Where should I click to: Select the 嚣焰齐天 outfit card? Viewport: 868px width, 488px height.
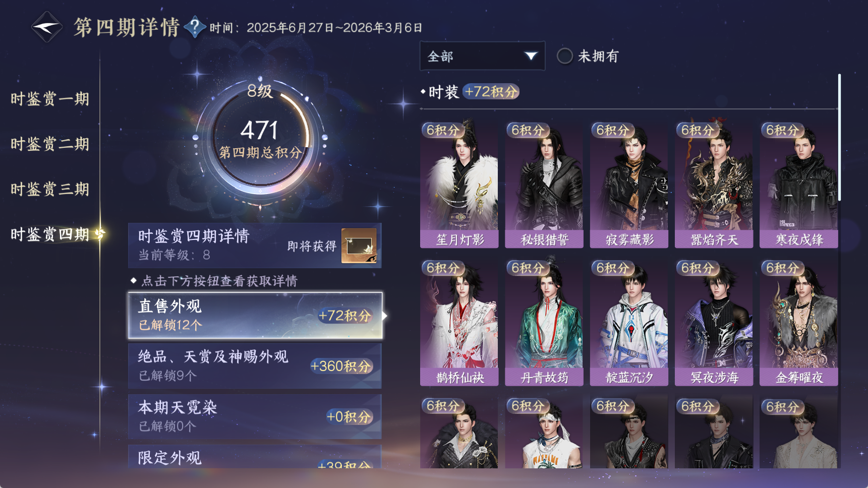[714, 185]
